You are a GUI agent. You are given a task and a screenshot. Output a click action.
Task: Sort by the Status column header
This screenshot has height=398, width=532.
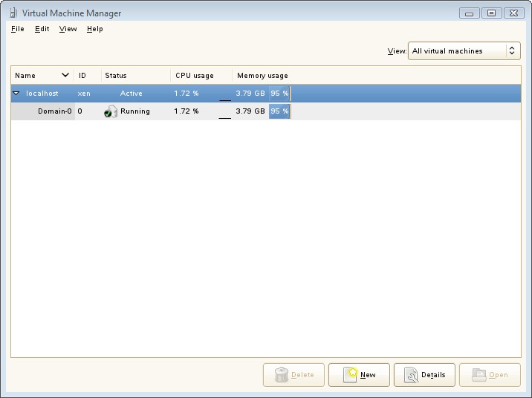135,75
